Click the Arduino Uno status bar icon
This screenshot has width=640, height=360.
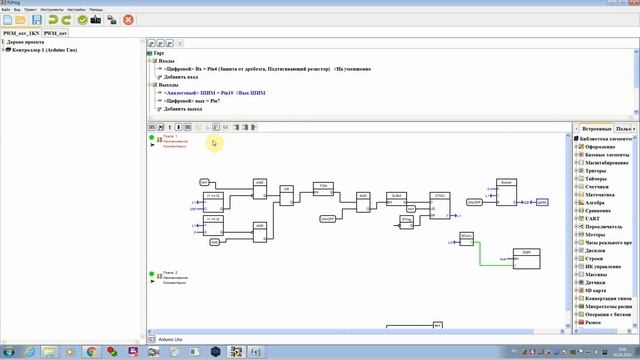(x=151, y=339)
